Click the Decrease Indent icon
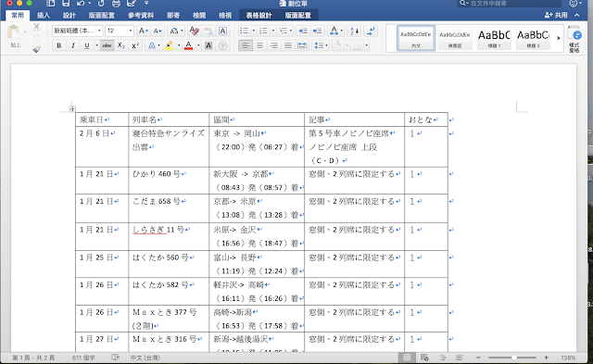593x364 pixels. [303, 31]
